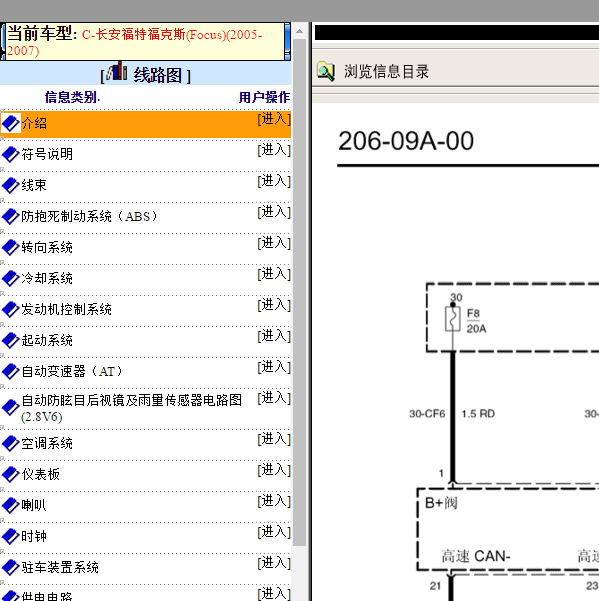Click the book icon beside 线束
Screen dimensions: 599x601
(x=11, y=186)
